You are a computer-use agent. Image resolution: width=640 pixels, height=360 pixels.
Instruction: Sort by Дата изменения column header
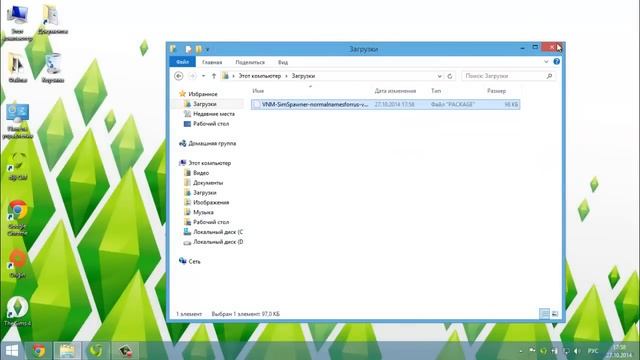395,91
